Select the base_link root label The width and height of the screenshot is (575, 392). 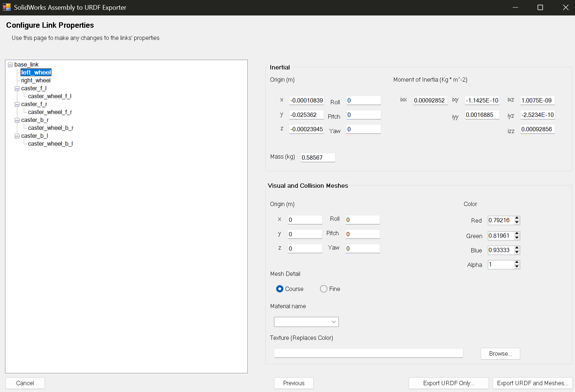pyautogui.click(x=26, y=64)
